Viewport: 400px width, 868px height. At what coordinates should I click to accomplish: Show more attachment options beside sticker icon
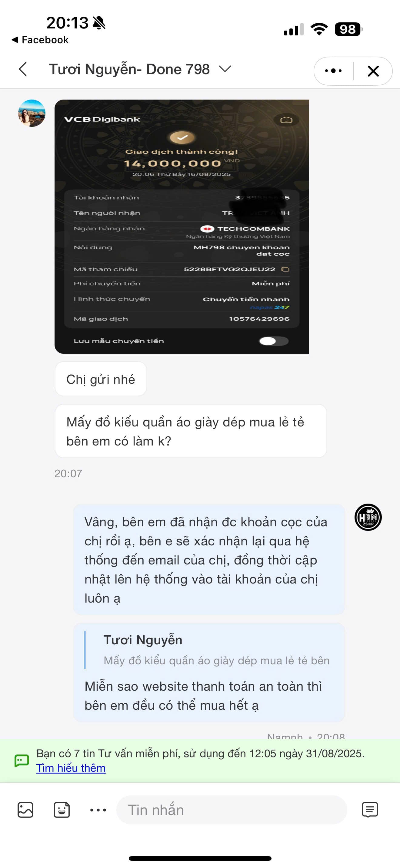point(98,810)
